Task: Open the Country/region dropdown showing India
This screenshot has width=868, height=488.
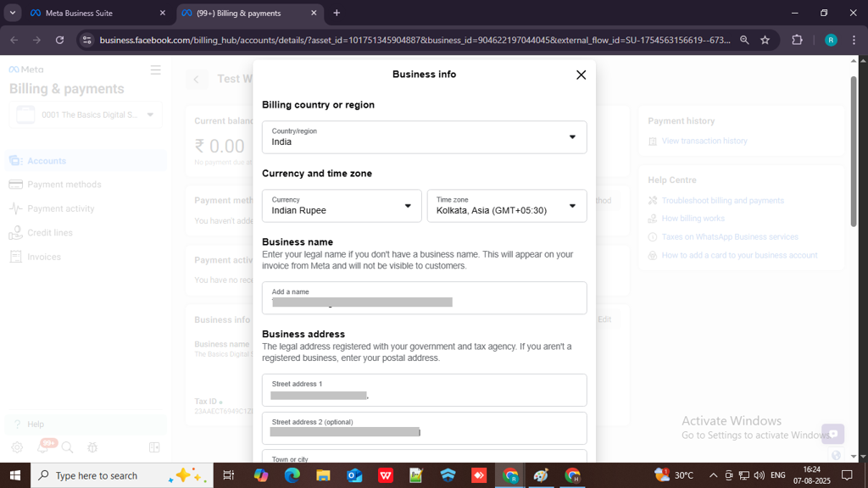Action: click(x=424, y=137)
